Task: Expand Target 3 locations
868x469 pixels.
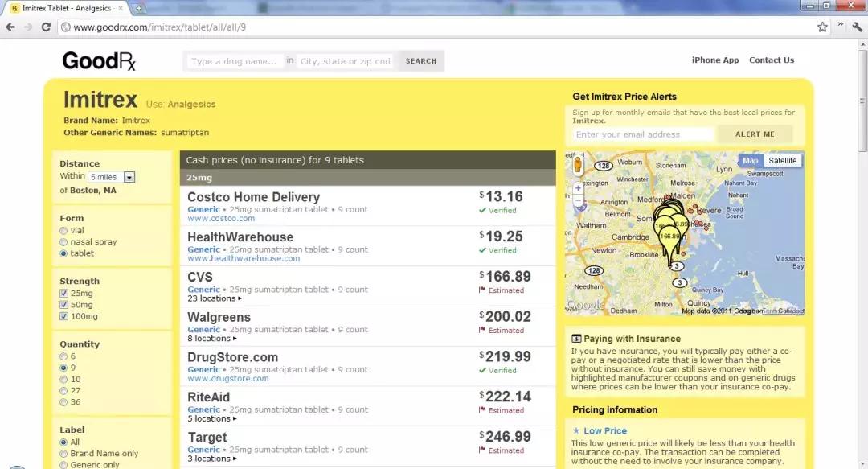Action: pyautogui.click(x=212, y=459)
